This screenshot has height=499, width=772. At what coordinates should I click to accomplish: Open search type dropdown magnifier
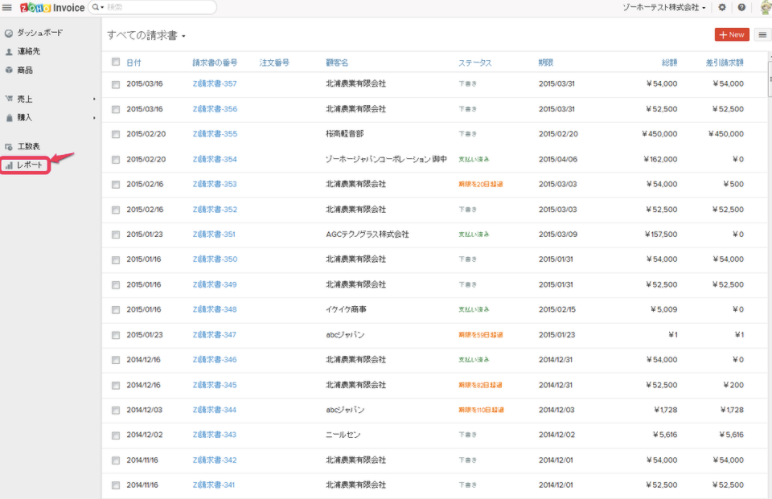click(97, 7)
